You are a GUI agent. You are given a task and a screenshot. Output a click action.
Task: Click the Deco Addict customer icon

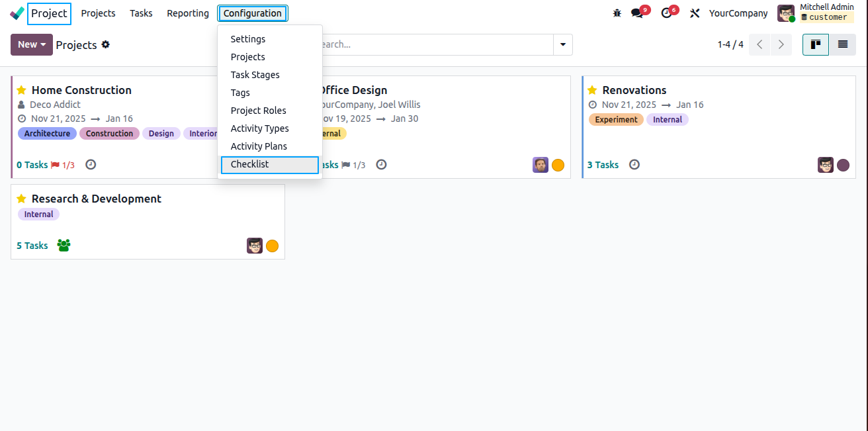pyautogui.click(x=21, y=105)
